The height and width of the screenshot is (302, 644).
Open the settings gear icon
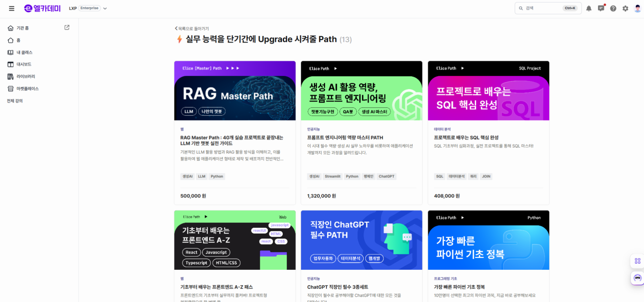point(625,8)
